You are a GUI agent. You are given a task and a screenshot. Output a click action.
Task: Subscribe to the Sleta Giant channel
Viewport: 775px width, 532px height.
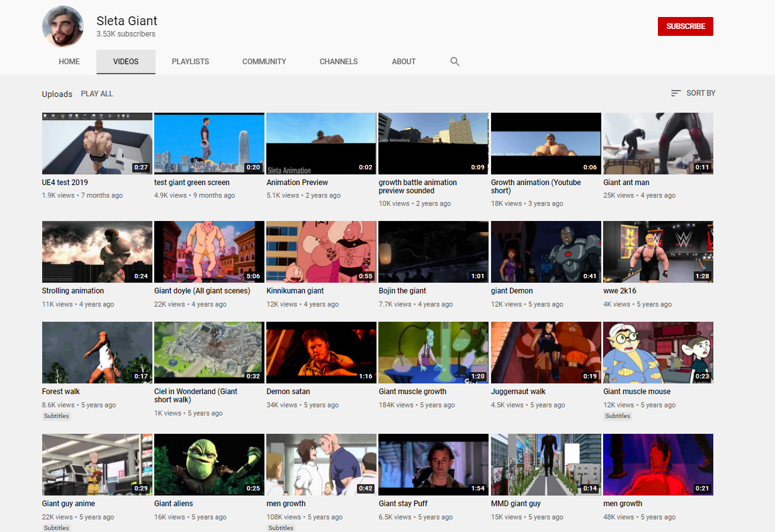tap(686, 26)
